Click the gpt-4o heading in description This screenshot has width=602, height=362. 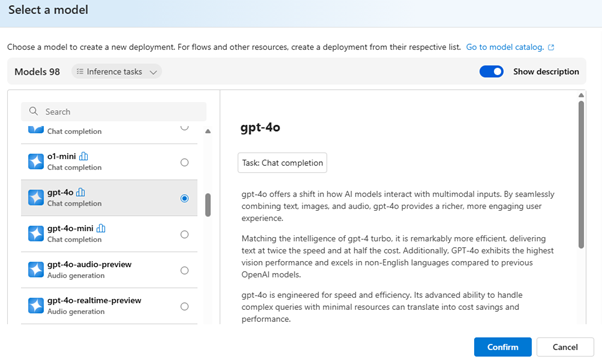click(x=260, y=127)
